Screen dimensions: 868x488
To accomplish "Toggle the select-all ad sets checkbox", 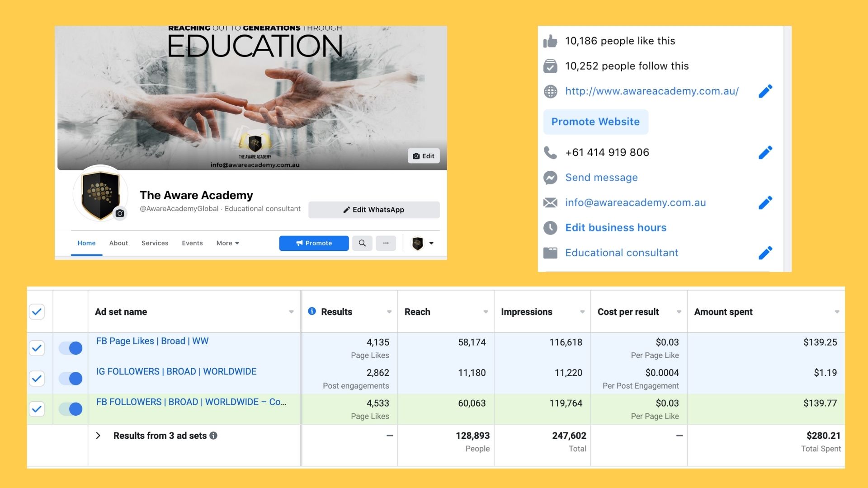I will click(37, 312).
